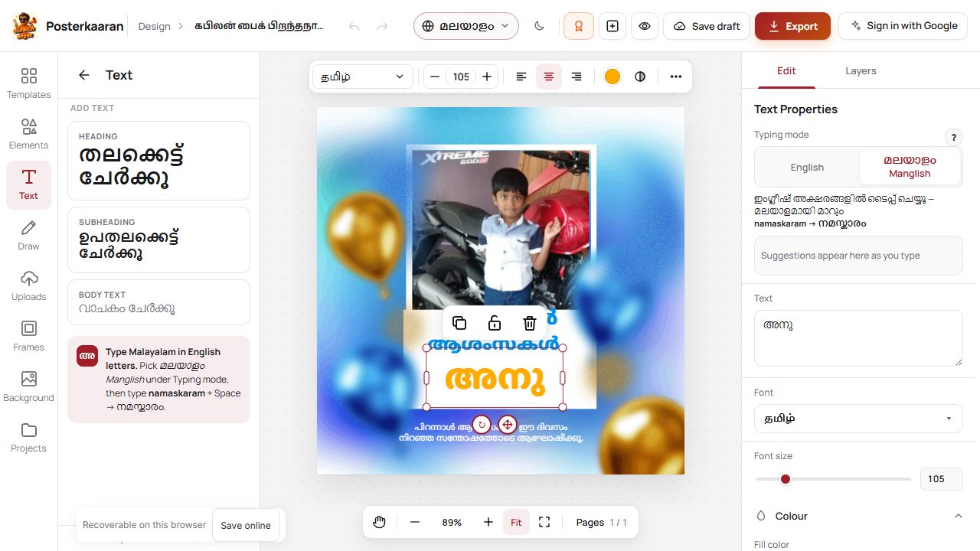This screenshot has height=551, width=980.
Task: Open the language selector dropdown
Action: [x=466, y=26]
